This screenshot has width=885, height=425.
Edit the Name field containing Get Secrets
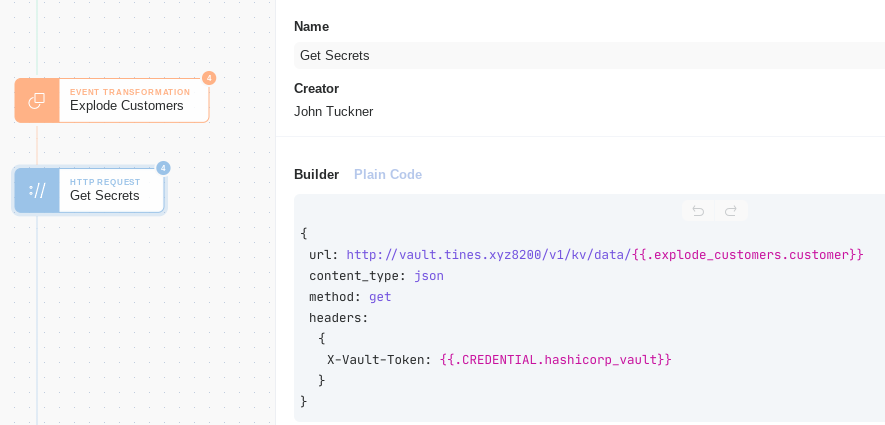pyautogui.click(x=589, y=55)
